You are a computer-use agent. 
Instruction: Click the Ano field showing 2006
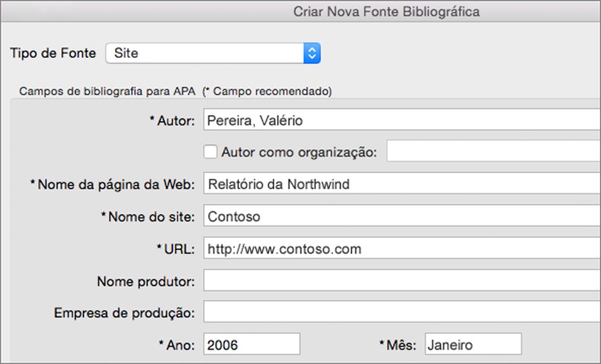252,345
